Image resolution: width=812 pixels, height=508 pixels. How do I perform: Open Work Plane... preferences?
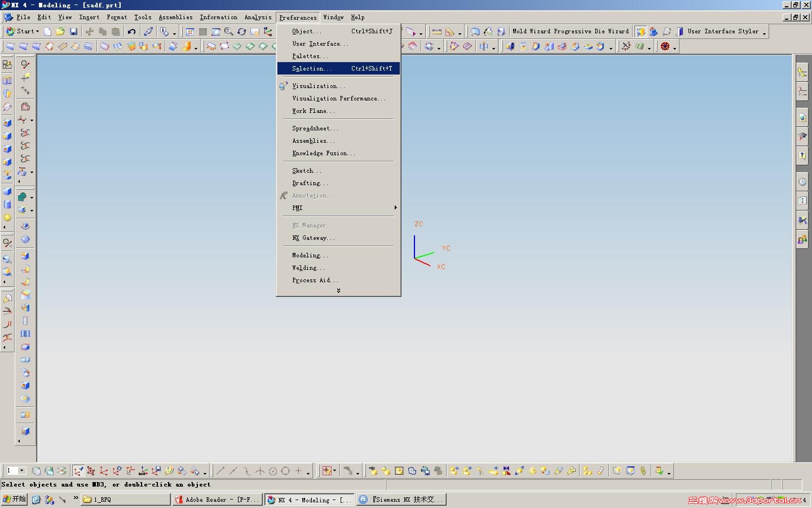pyautogui.click(x=338, y=111)
